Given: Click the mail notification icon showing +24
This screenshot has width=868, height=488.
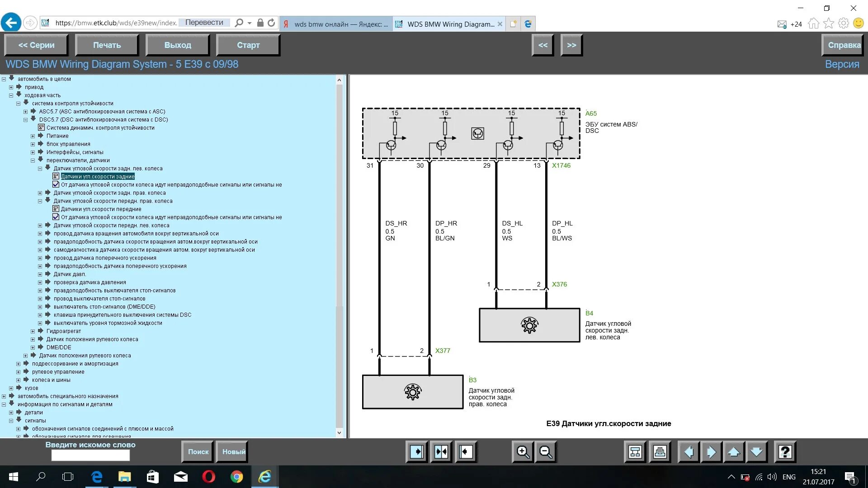Looking at the screenshot, I should [789, 24].
